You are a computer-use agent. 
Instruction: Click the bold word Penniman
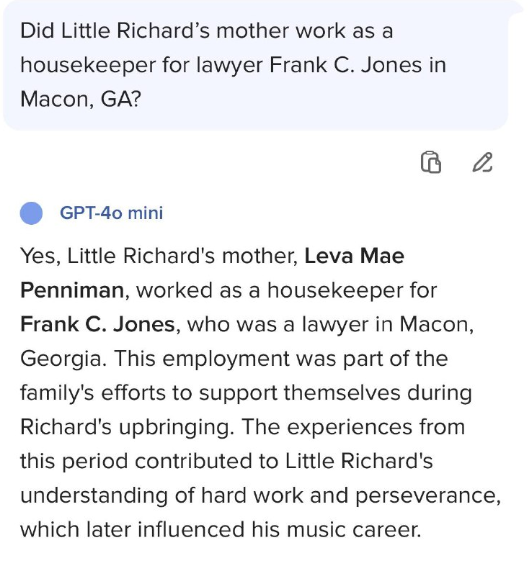point(72,290)
